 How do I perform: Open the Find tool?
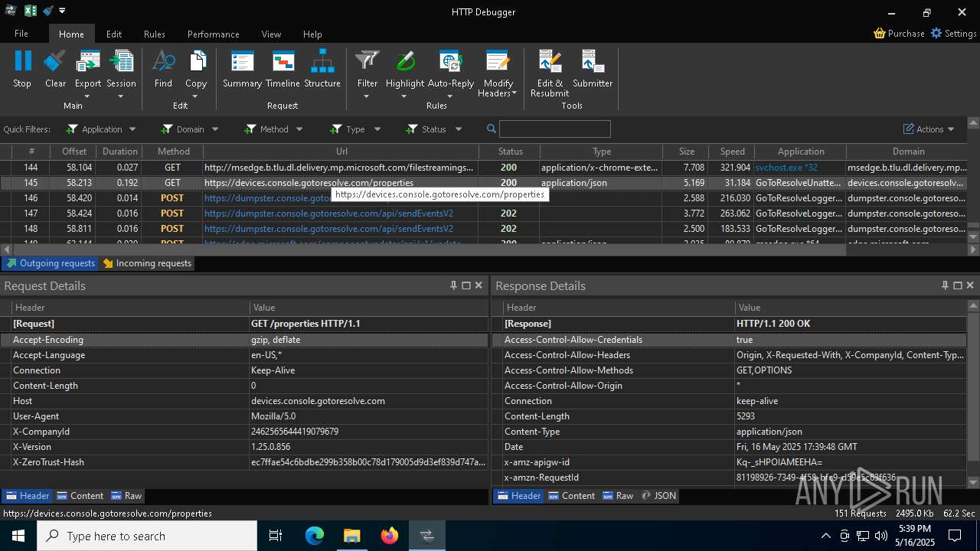(163, 61)
